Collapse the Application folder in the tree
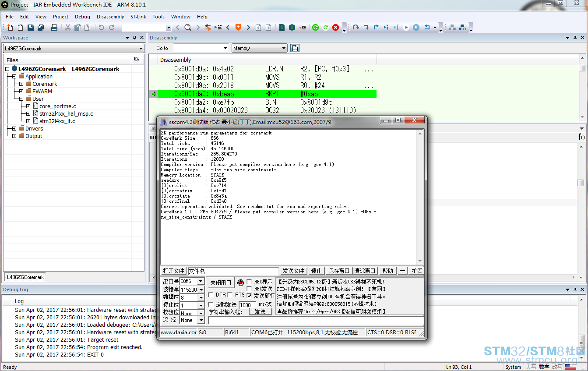 click(x=14, y=76)
